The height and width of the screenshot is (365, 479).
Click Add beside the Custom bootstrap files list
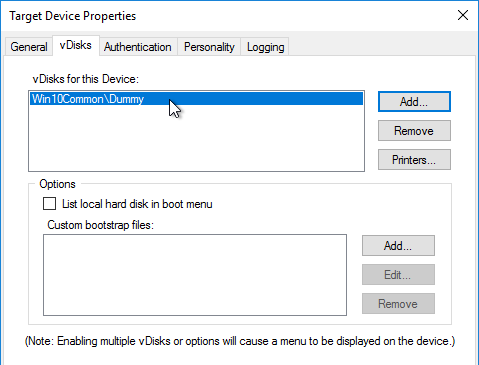tap(398, 246)
